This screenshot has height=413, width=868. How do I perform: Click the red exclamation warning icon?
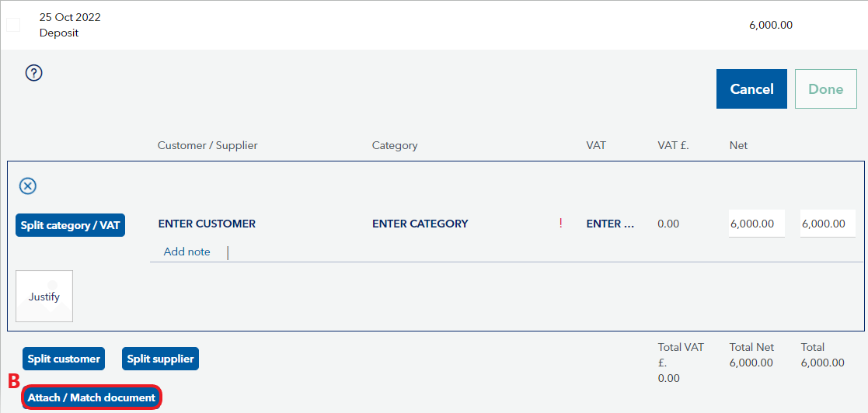tap(561, 224)
